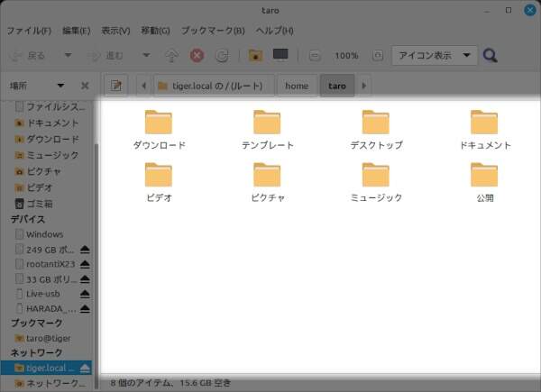Select Live-usb in the sidebar

pos(38,294)
